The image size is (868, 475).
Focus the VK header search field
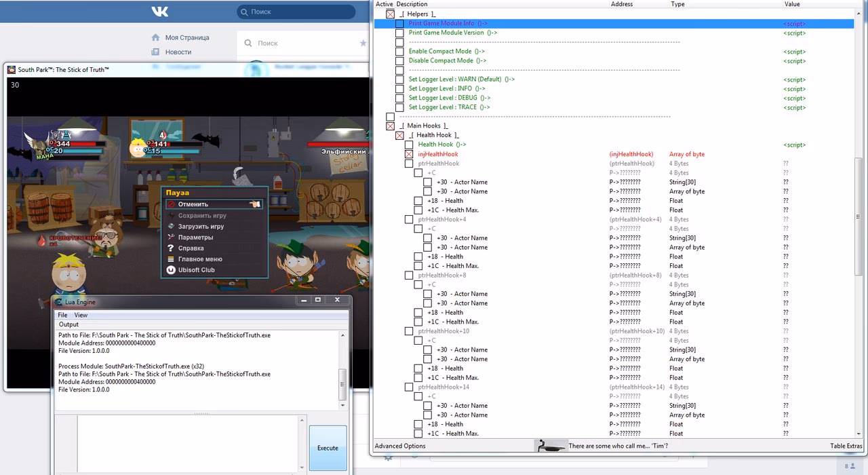click(296, 12)
